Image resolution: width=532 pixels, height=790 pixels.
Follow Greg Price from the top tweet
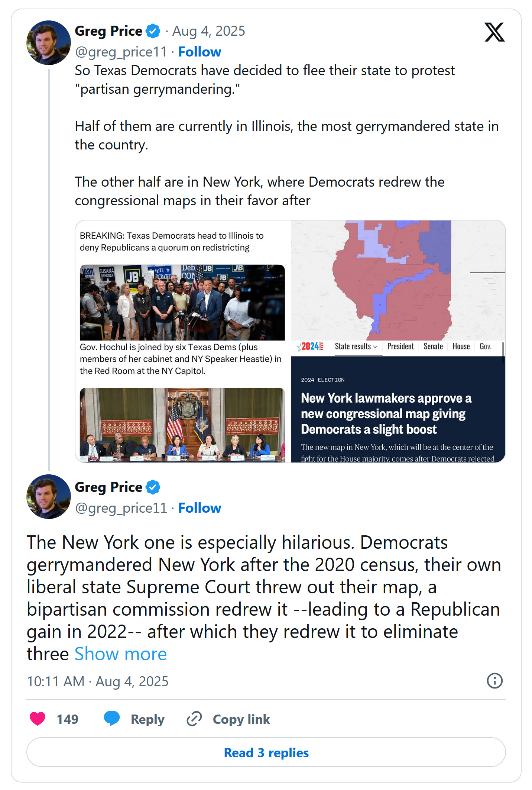point(199,52)
